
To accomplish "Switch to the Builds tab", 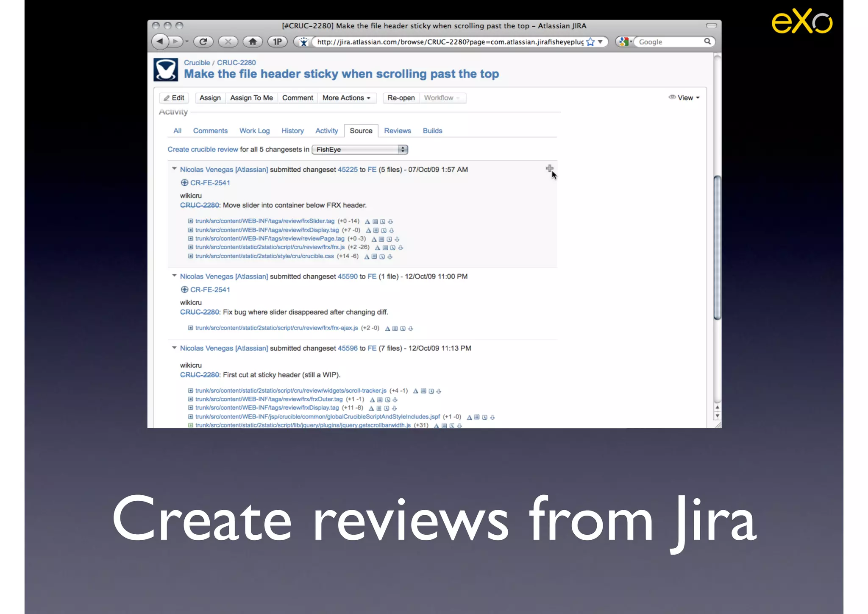I will [432, 131].
